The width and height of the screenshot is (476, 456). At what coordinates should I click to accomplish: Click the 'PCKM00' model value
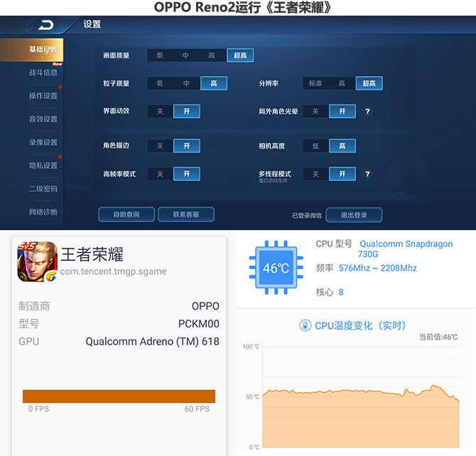199,324
